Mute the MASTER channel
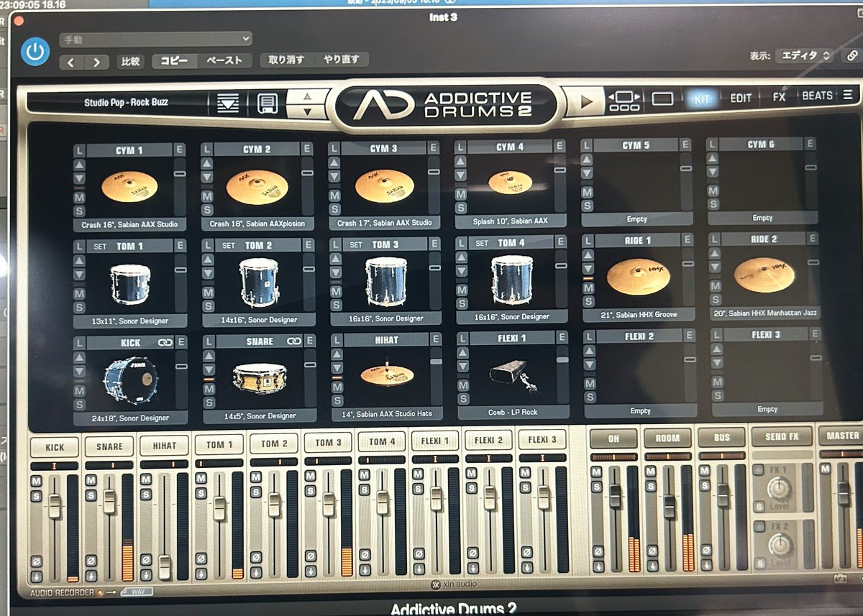The image size is (863, 616). 826,469
